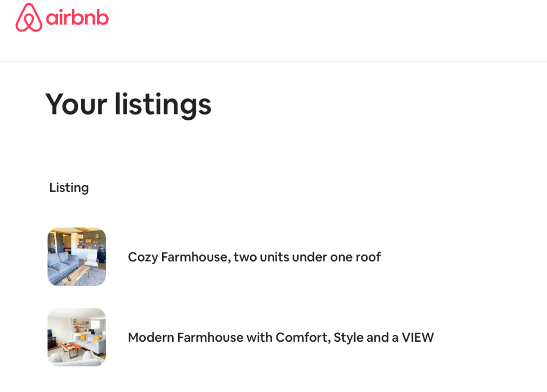The height and width of the screenshot is (392, 547).
Task: Click the Airbnb Bélo logo icon
Action: tap(29, 18)
